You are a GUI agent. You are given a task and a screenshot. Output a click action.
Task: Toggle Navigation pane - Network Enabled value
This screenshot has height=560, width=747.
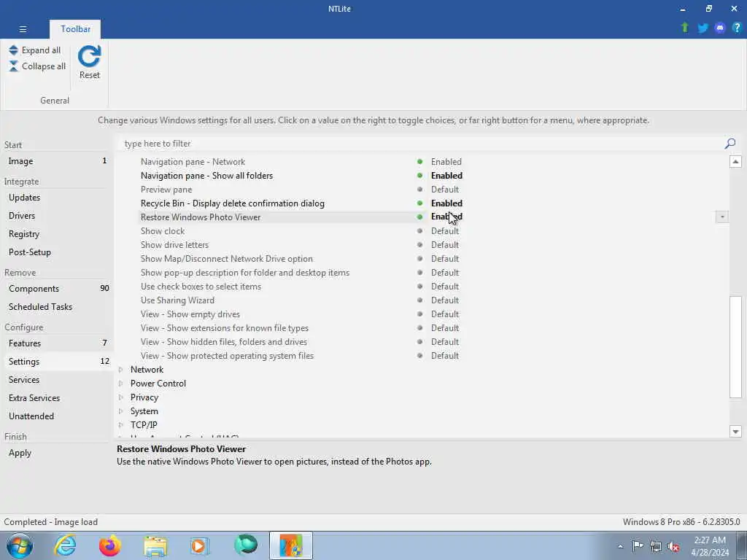(x=446, y=162)
